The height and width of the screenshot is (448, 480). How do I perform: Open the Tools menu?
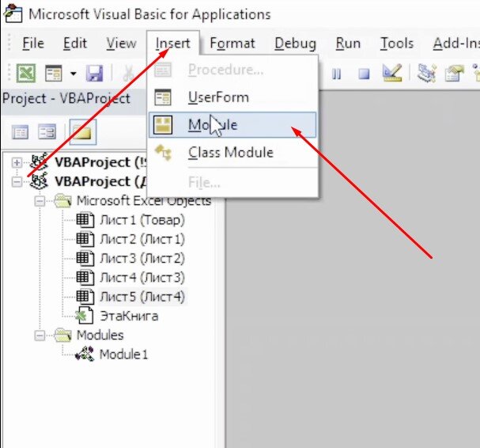pyautogui.click(x=397, y=44)
